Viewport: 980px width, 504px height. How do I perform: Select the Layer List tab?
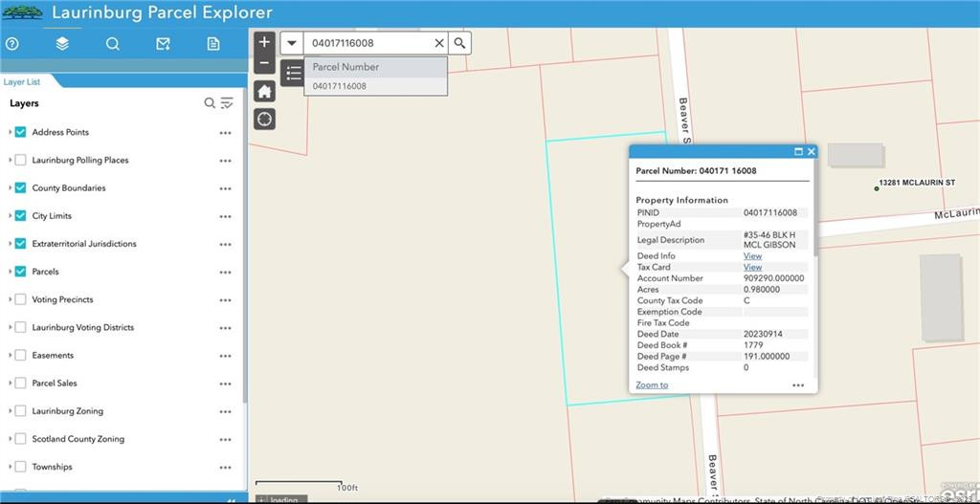(22, 82)
